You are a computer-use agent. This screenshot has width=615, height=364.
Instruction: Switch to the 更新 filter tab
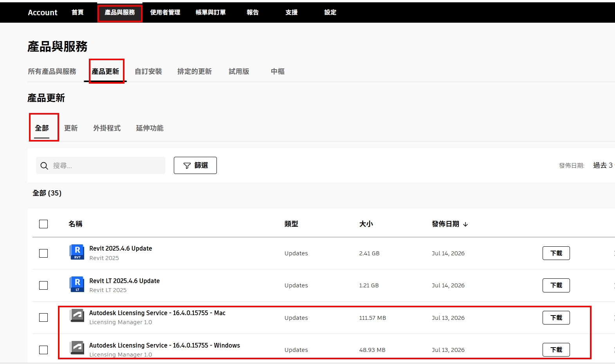pyautogui.click(x=71, y=128)
